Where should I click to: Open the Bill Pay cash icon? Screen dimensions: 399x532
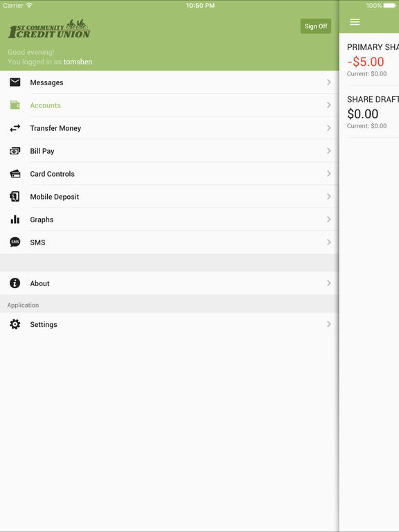15,150
